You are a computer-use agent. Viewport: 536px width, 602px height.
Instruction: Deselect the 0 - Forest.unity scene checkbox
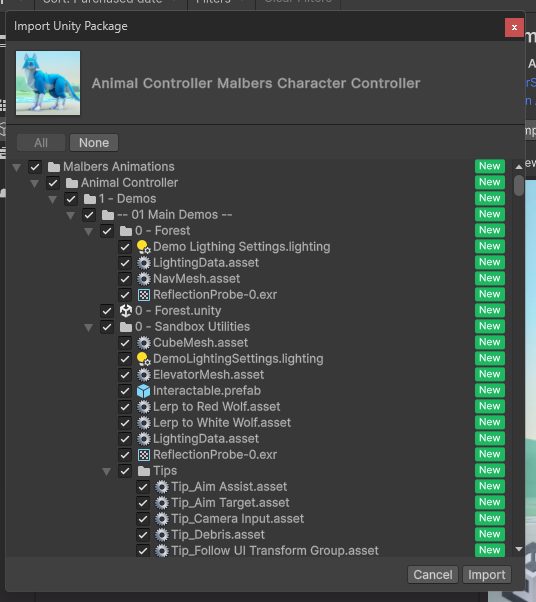point(107,311)
